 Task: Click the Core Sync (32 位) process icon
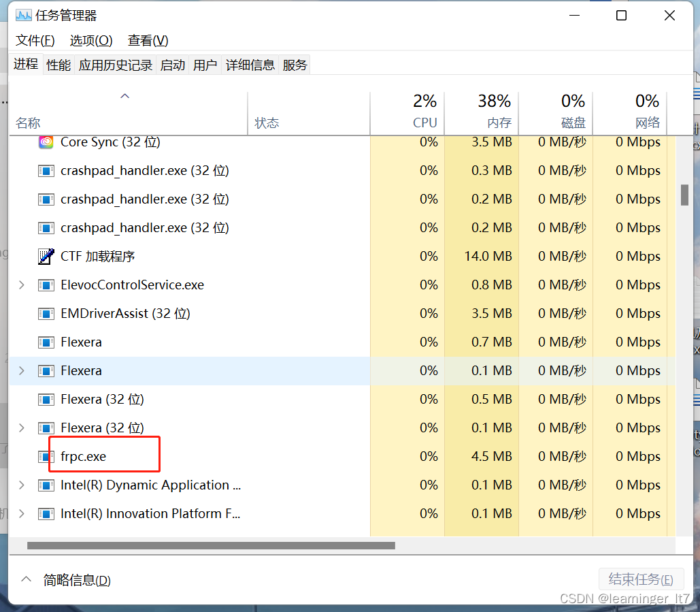(x=46, y=142)
